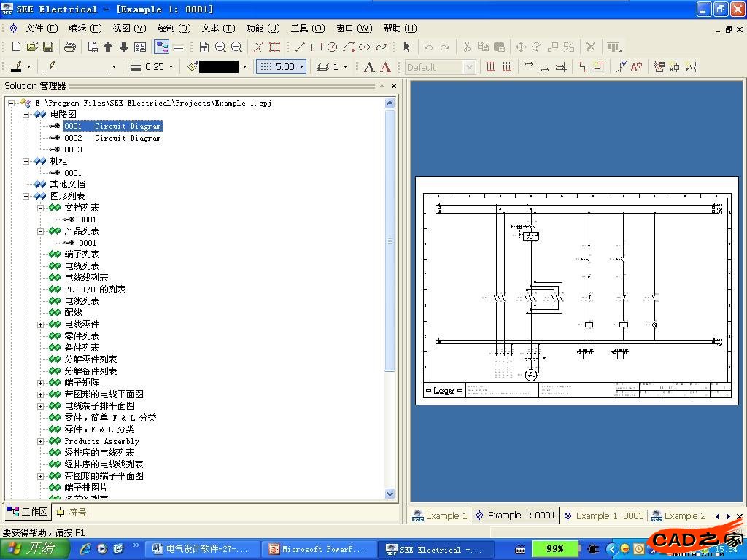Switch to the Example 1: 0003 tab
Image resolution: width=747 pixels, height=560 pixels.
coord(603,516)
